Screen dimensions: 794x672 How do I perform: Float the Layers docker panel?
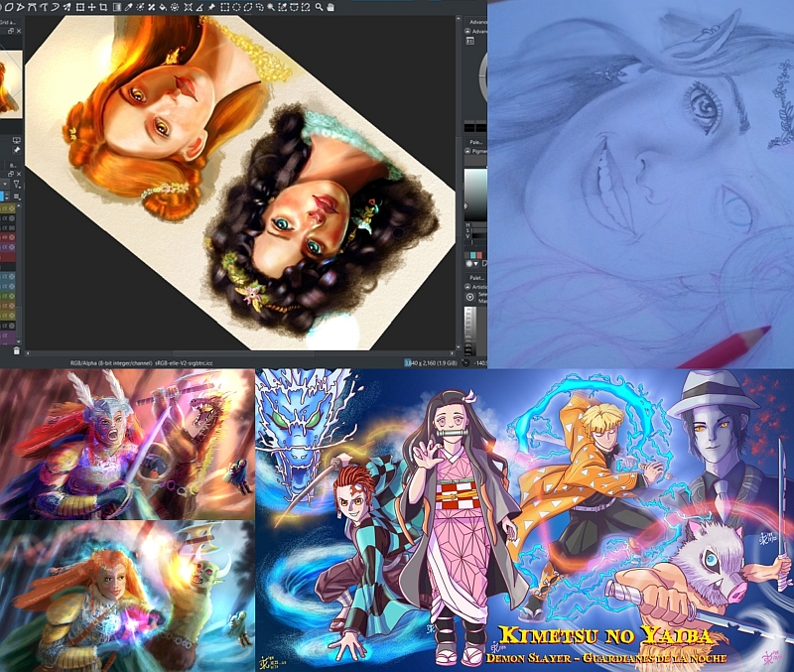point(11,174)
